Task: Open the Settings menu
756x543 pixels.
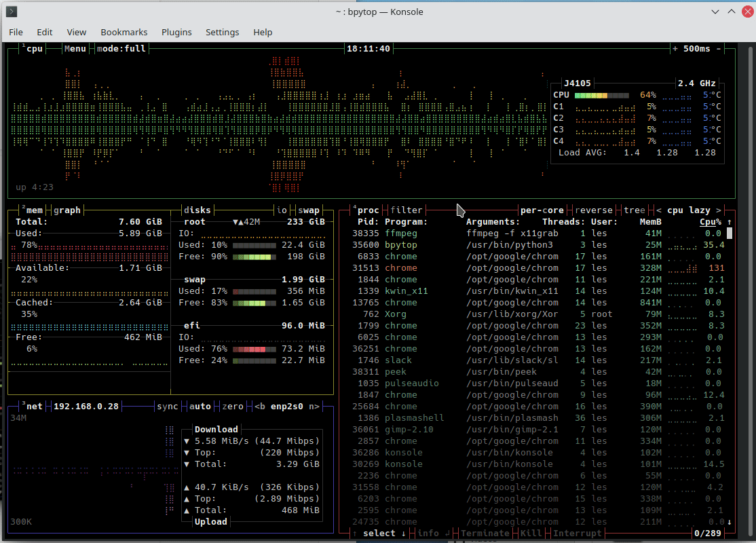Action: click(223, 33)
